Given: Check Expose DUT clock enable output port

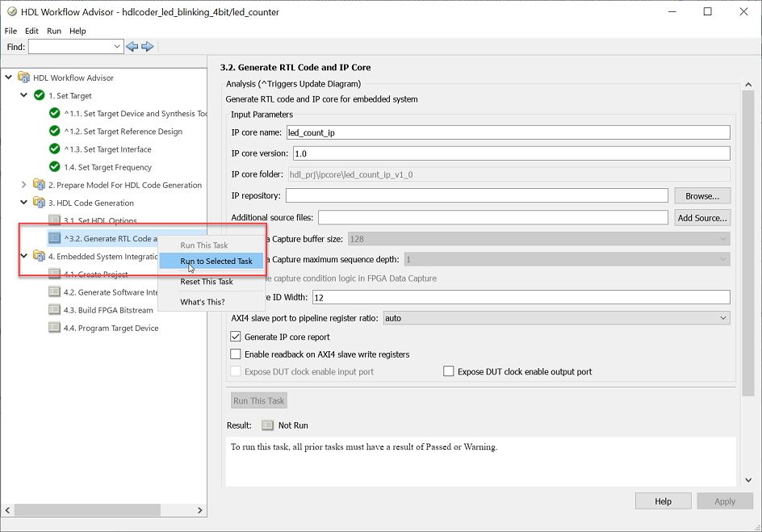Looking at the screenshot, I should click(x=449, y=371).
